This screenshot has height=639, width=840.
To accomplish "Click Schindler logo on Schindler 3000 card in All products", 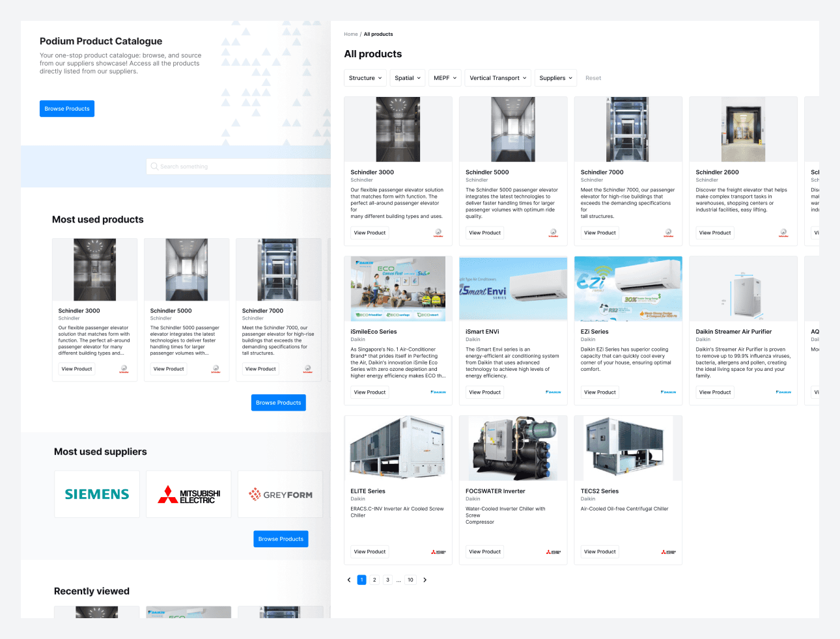I will click(x=438, y=233).
